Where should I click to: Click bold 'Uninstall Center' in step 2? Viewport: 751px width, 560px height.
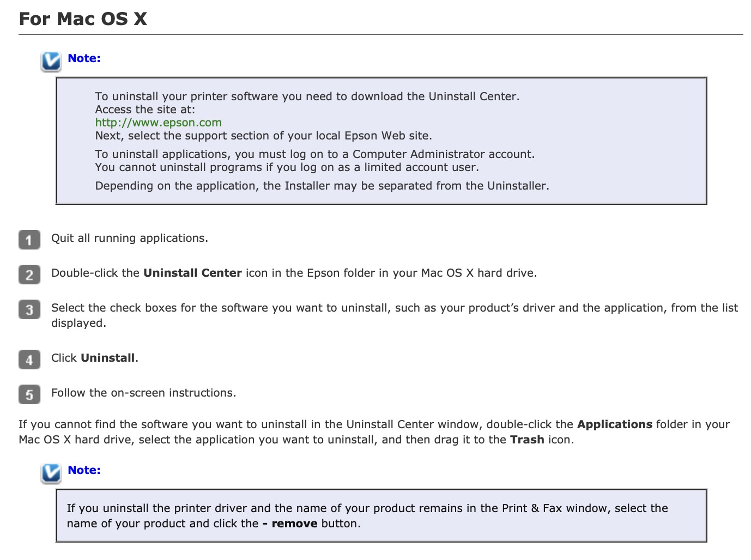192,273
